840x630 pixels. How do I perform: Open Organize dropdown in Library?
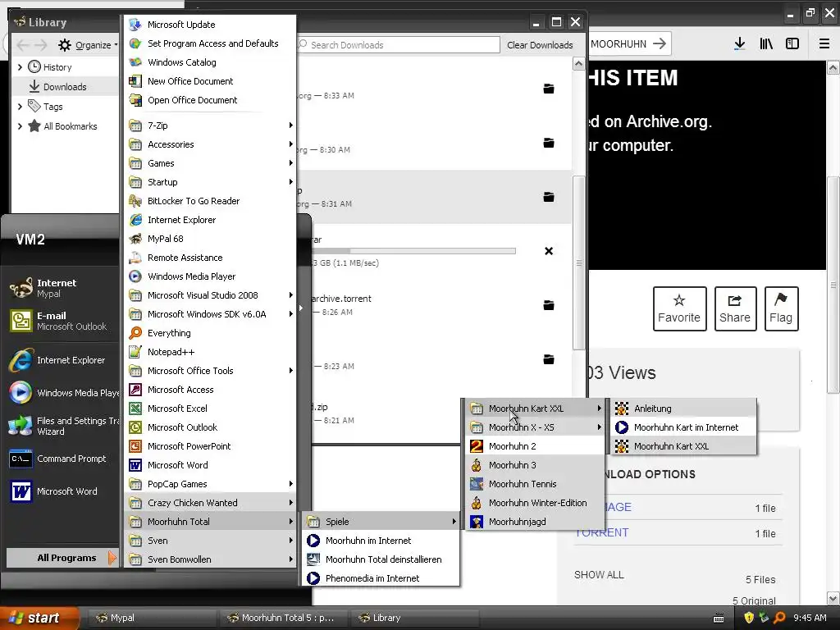[89, 45]
